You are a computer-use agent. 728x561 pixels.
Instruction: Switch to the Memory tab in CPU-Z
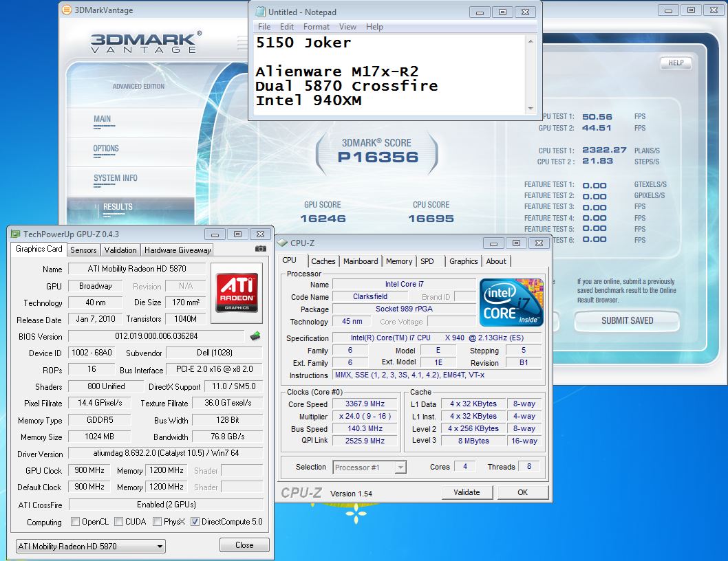pyautogui.click(x=399, y=261)
